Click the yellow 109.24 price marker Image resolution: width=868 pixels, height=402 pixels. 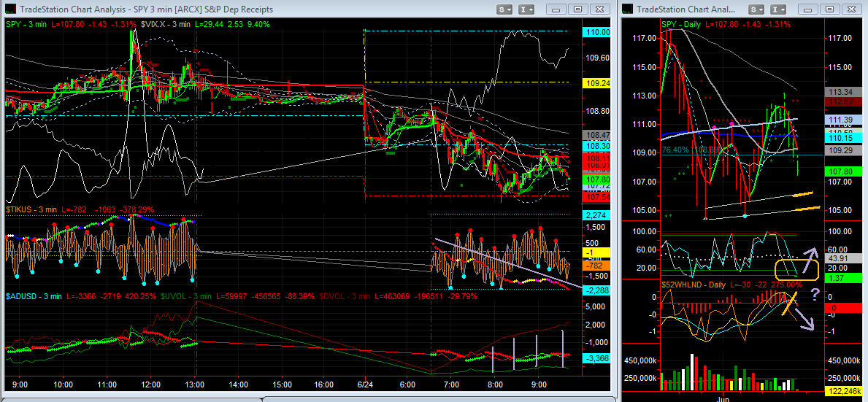click(x=596, y=83)
